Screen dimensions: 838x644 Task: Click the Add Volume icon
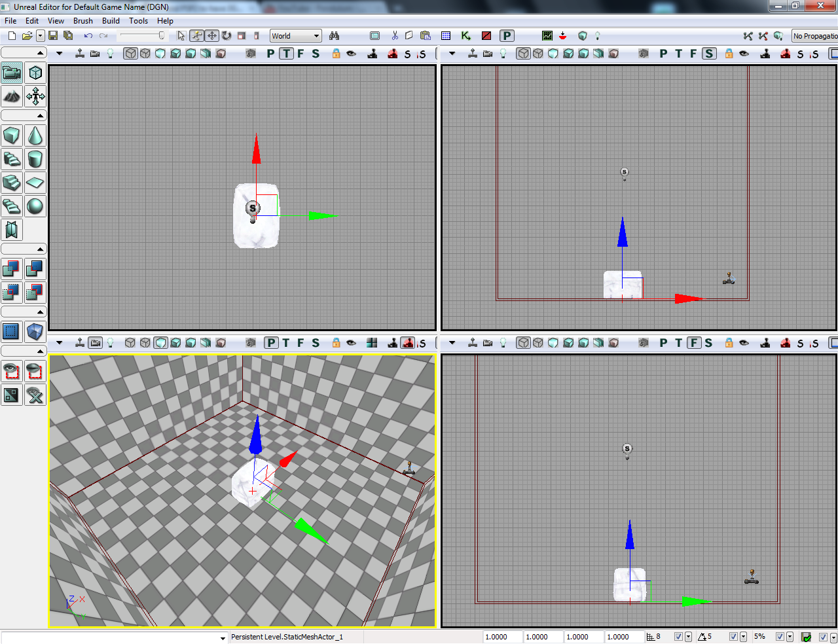point(35,331)
